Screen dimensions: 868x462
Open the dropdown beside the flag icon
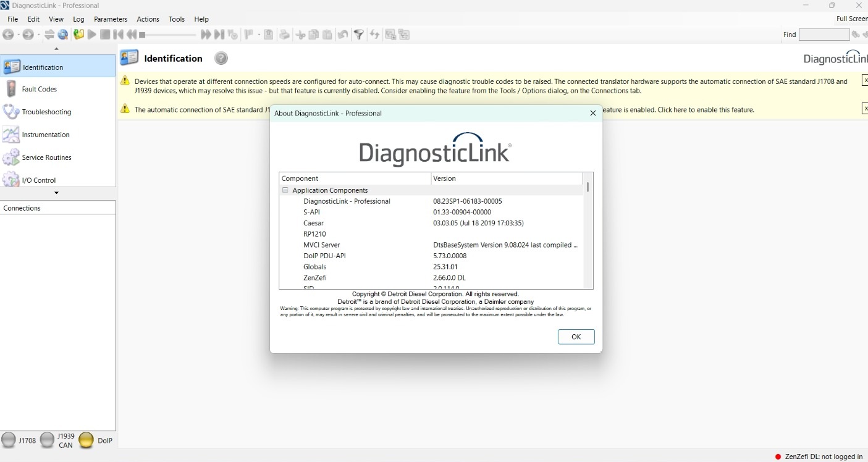259,35
